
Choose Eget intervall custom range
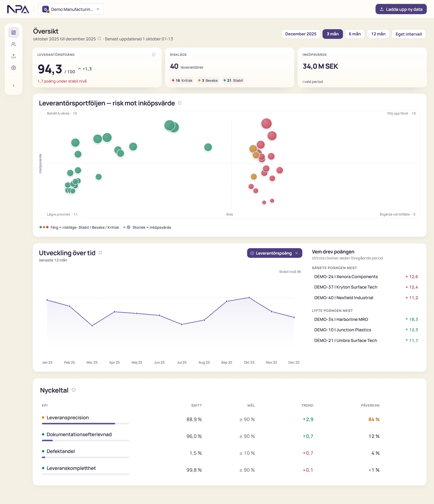tap(409, 34)
